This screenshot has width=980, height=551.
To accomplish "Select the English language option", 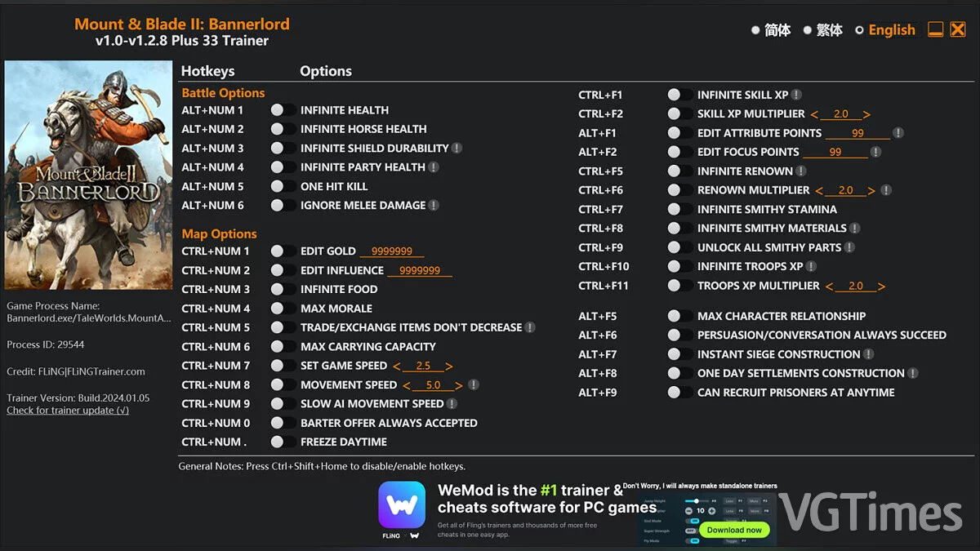I will point(859,30).
